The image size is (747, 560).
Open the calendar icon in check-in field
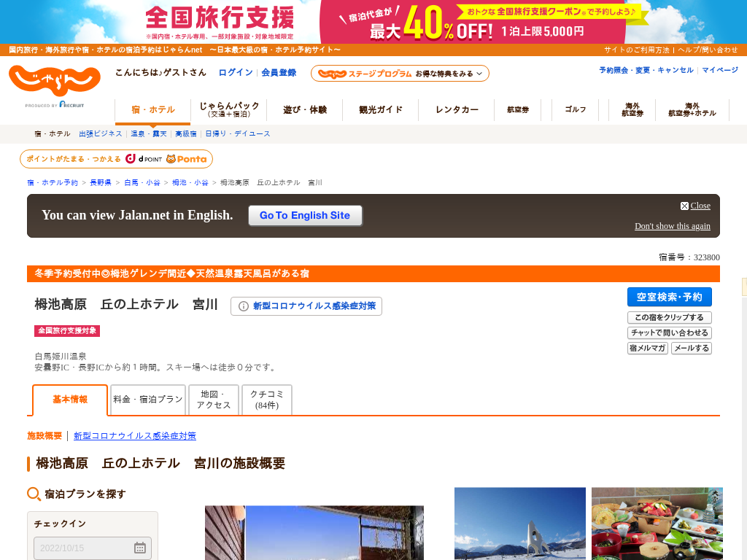(139, 548)
